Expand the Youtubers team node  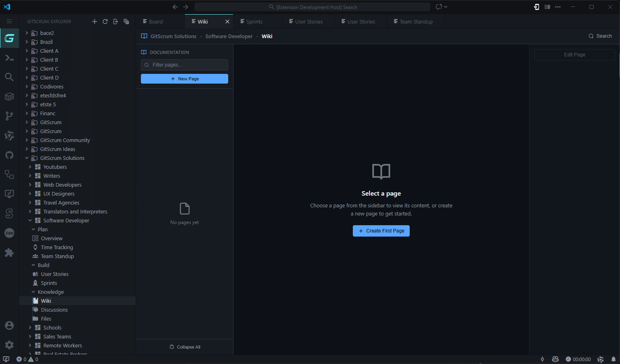(29, 167)
